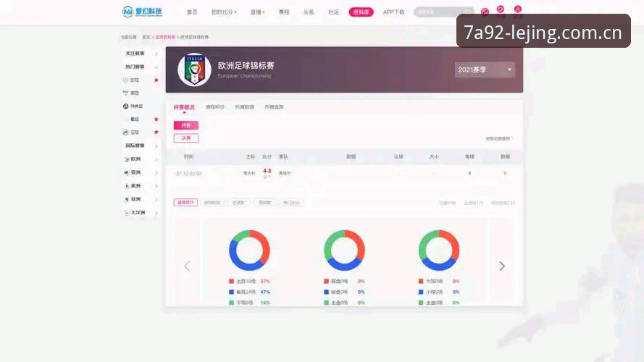Click the pink 足球资料库 breadcrumb link

[x=165, y=37]
